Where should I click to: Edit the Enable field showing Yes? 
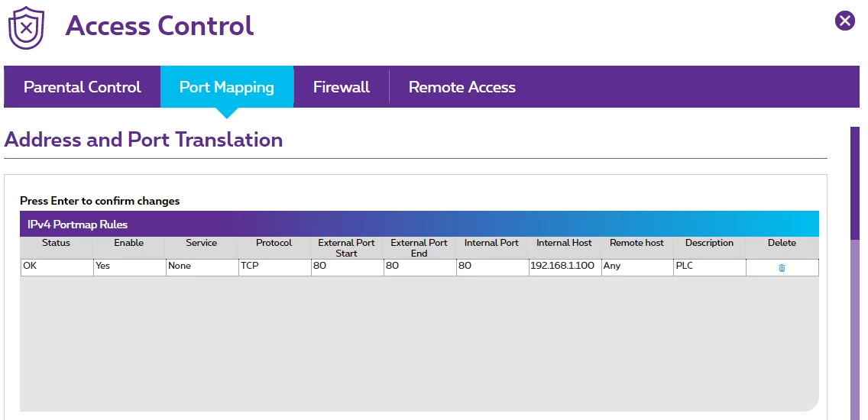click(128, 267)
